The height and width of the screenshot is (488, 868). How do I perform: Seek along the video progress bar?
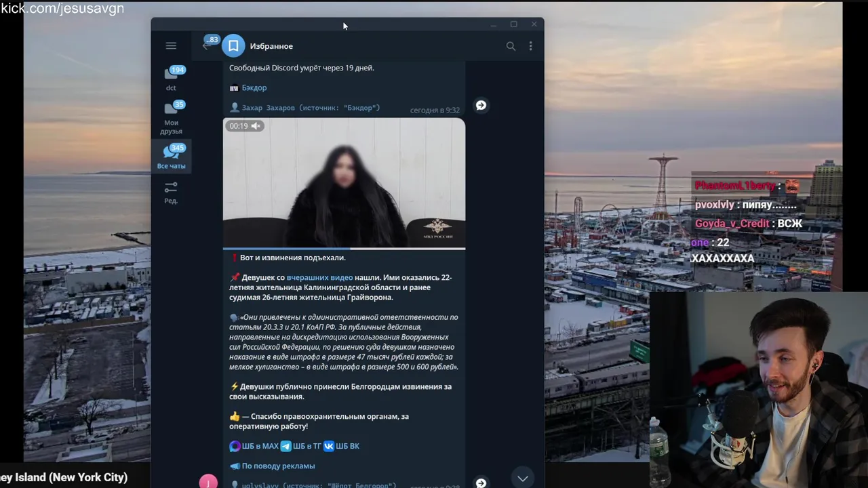click(344, 249)
